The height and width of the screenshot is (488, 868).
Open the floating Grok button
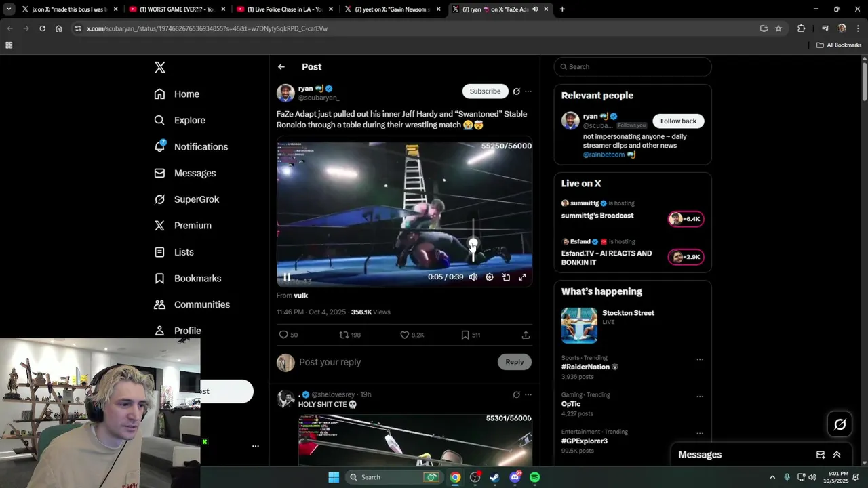tap(840, 424)
